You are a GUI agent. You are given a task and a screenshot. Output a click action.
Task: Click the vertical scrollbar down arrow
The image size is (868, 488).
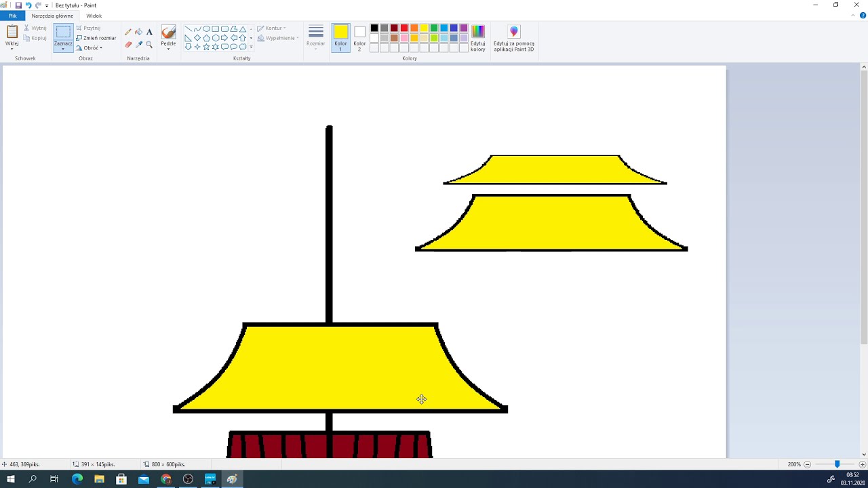864,454
